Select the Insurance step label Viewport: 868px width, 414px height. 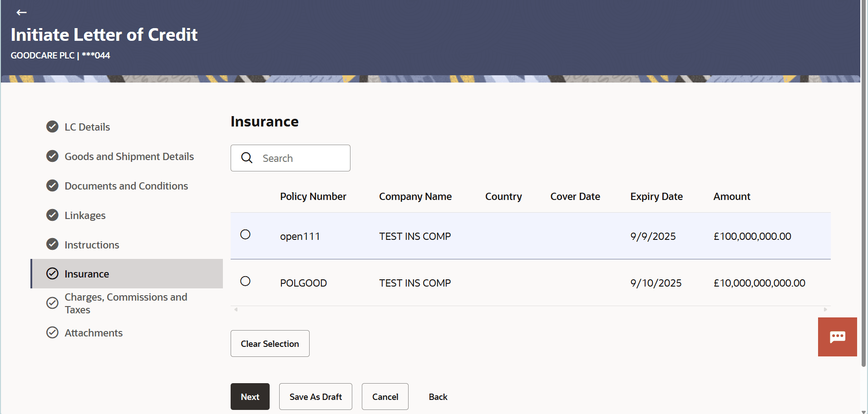click(x=87, y=274)
